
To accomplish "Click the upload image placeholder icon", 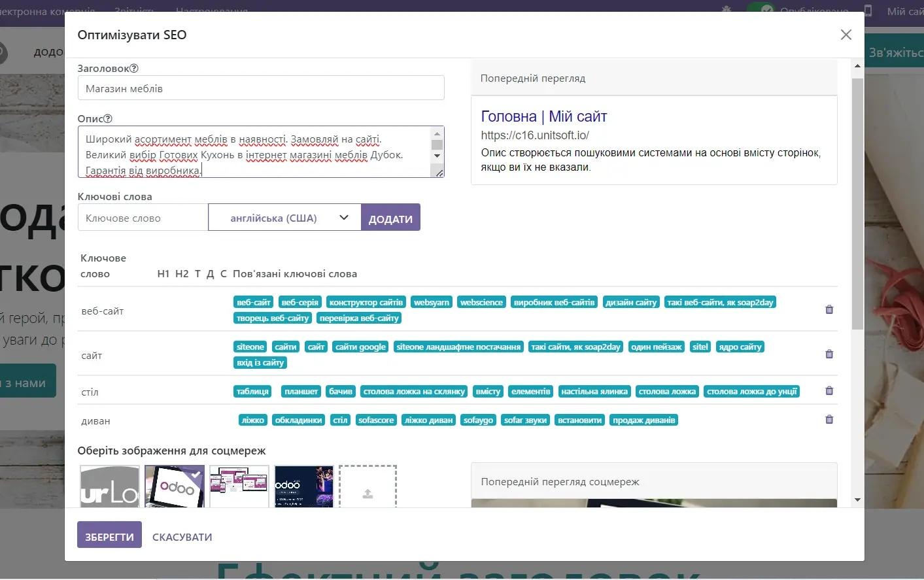I will click(x=368, y=494).
